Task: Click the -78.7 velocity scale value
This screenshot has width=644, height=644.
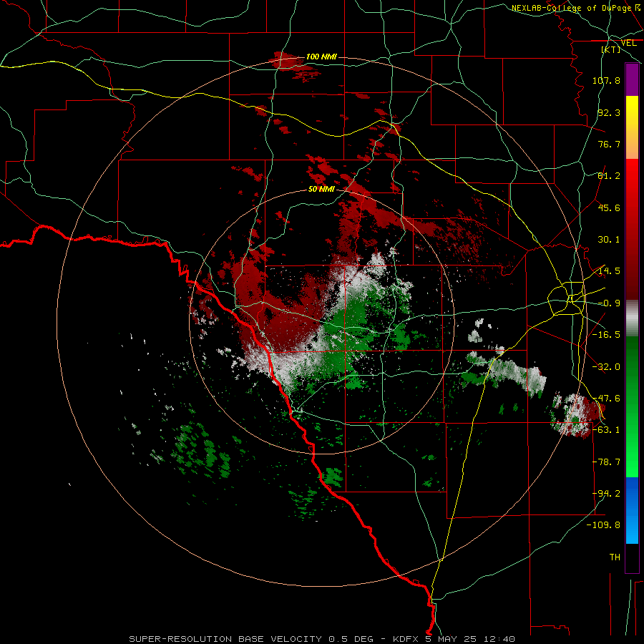Action: pyautogui.click(x=606, y=462)
